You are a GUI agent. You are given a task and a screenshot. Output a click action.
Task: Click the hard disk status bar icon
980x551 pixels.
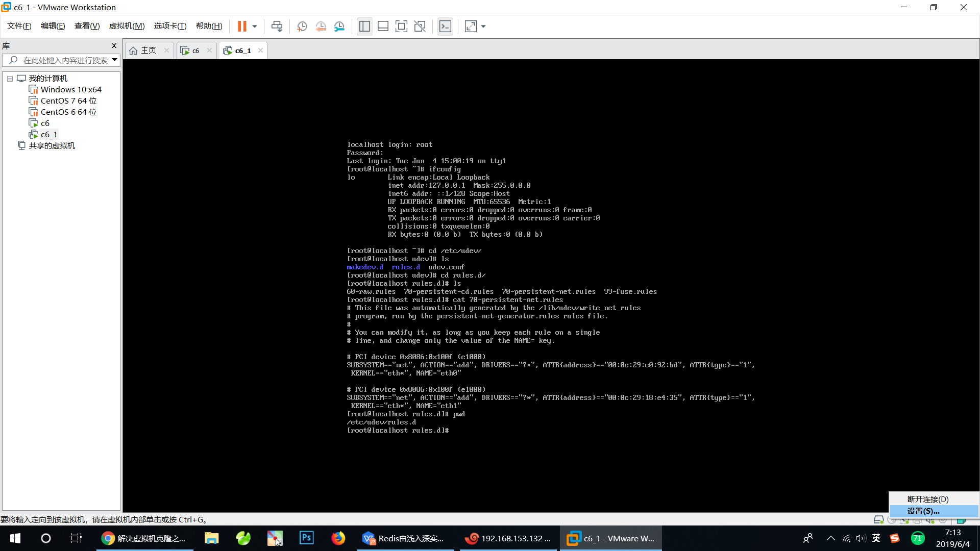click(878, 519)
